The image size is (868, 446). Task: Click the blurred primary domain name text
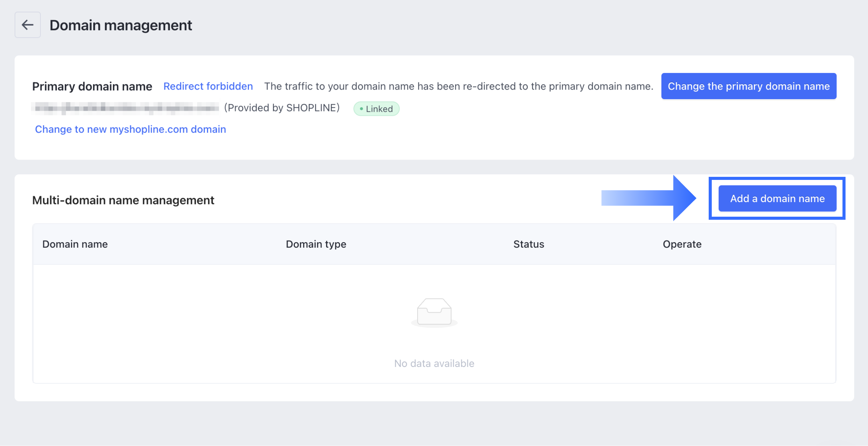126,107
